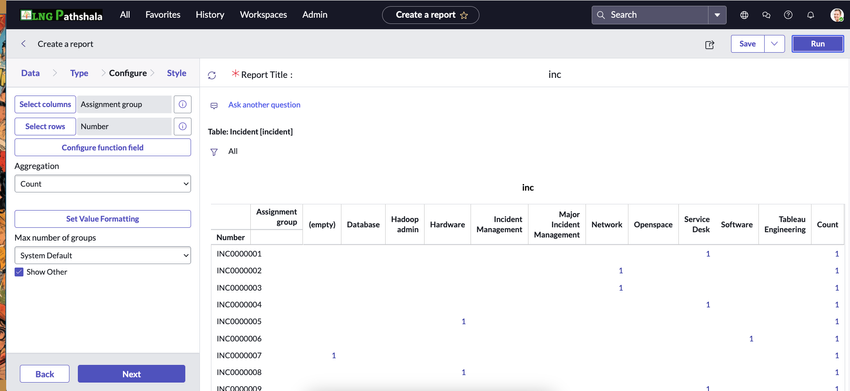Click the back arrow beside Create a report
850x391 pixels.
(23, 44)
